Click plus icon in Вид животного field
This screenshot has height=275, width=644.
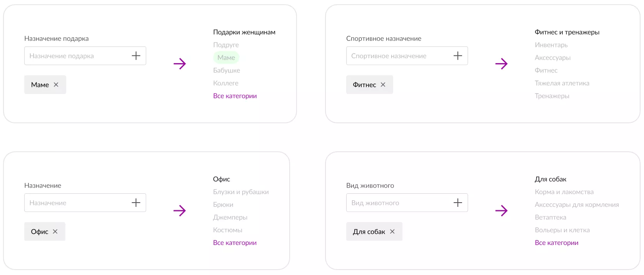[458, 203]
